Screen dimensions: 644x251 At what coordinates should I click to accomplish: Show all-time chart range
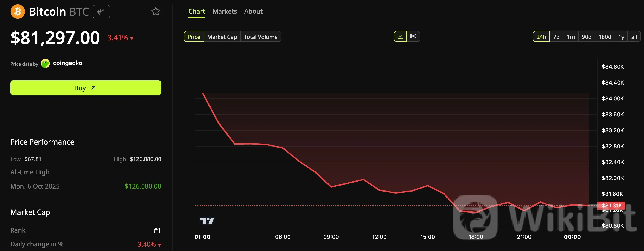click(x=634, y=37)
